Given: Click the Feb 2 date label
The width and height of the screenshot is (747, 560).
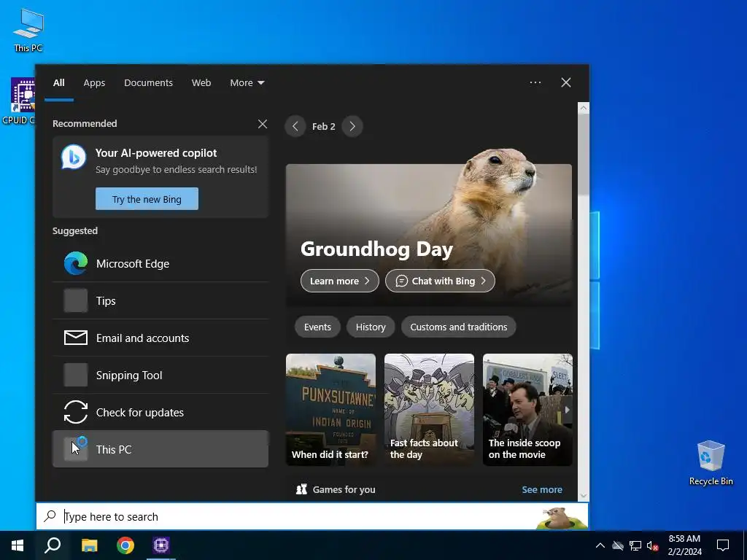Looking at the screenshot, I should click(x=323, y=127).
